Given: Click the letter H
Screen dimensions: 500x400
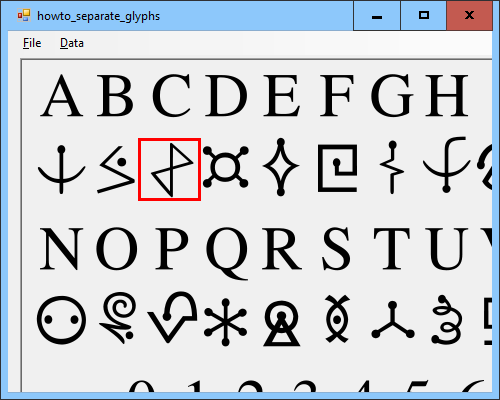Looking at the screenshot, I should point(447,96).
